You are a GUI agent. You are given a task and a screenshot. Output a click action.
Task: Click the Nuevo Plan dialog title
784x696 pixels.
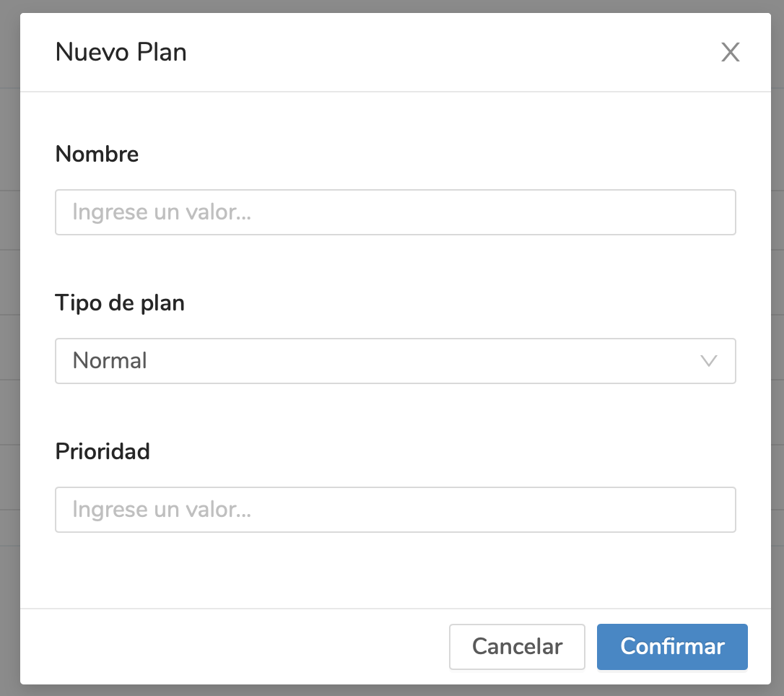click(121, 52)
